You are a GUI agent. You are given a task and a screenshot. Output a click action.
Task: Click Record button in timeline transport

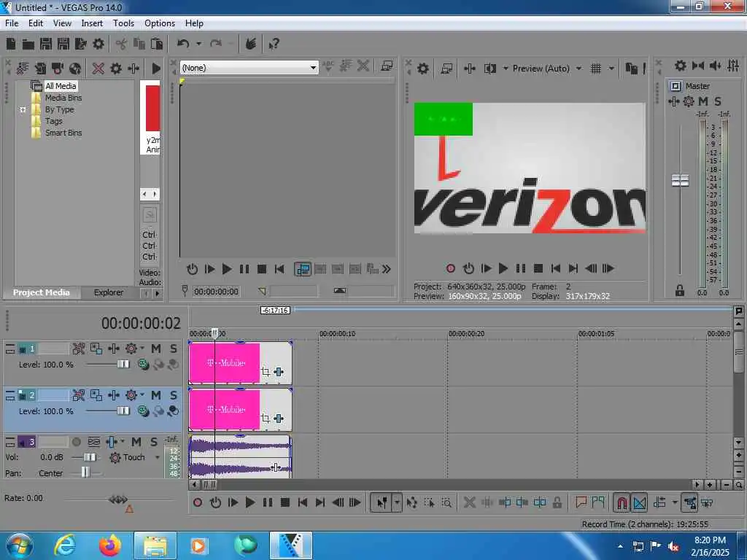[x=198, y=502]
